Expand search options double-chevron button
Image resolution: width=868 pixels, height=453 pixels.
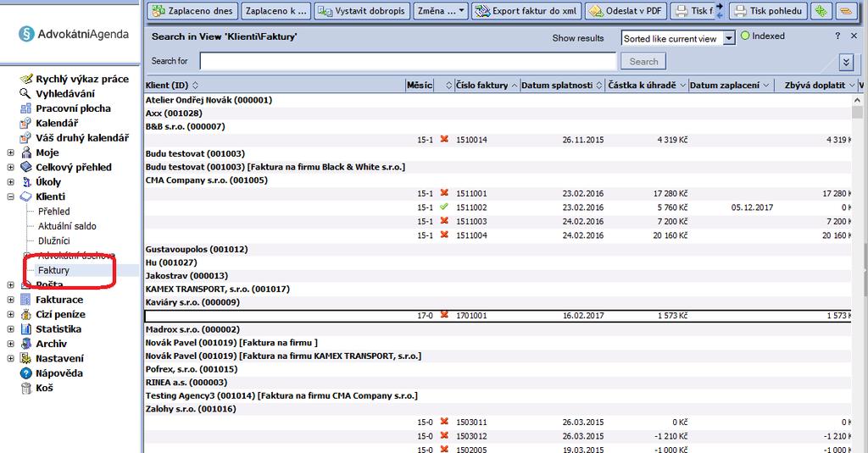847,62
